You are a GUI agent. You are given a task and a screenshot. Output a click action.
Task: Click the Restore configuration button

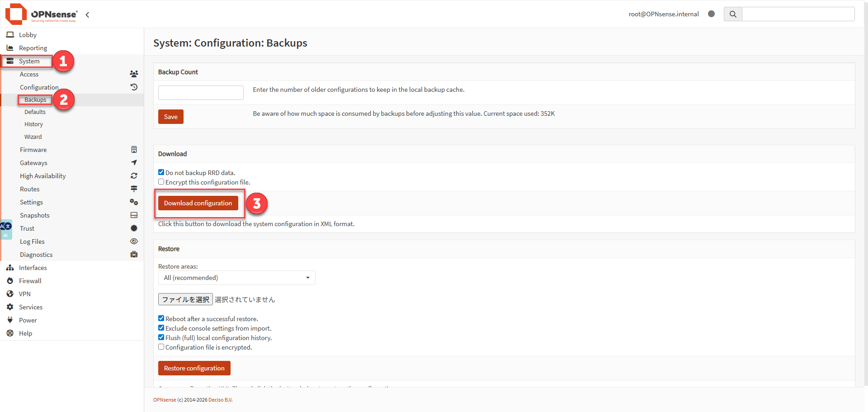[x=194, y=368]
